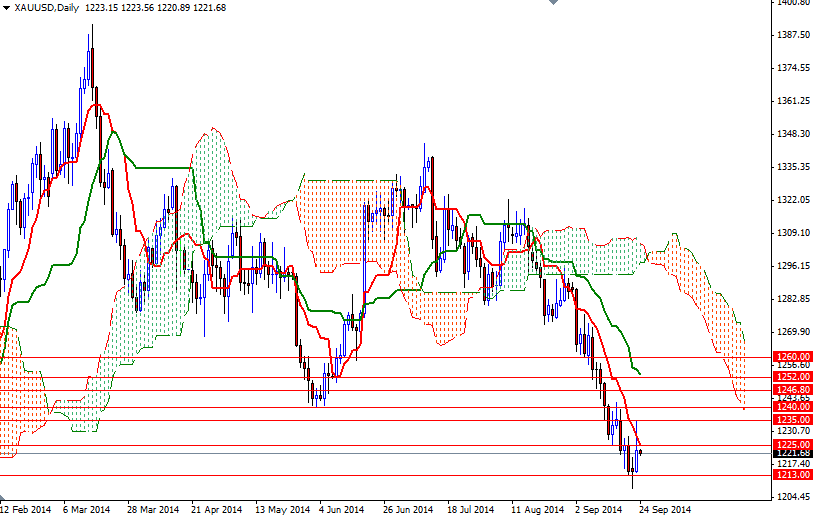
Task: Click the 1204.45 value on price axis
Action: pyautogui.click(x=792, y=497)
